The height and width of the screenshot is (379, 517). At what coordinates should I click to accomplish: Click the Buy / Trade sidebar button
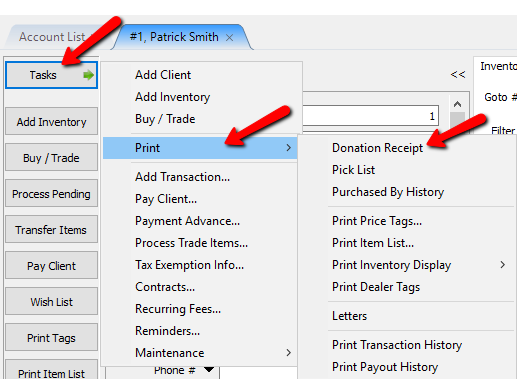pos(51,158)
